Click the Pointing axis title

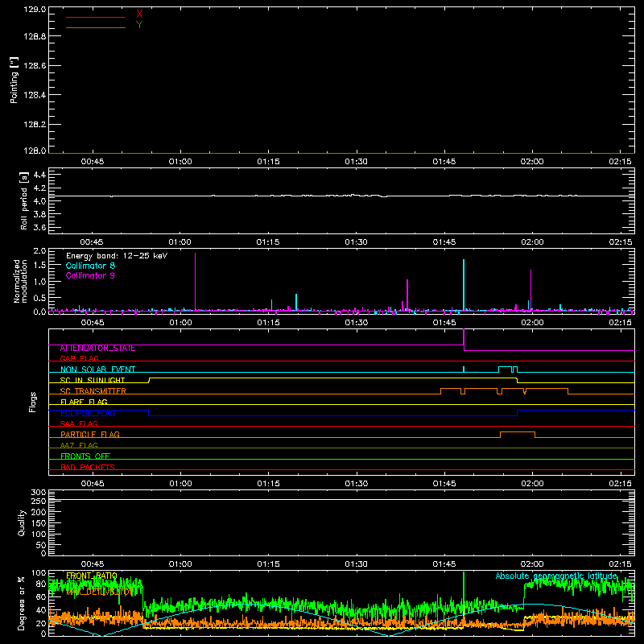point(14,80)
